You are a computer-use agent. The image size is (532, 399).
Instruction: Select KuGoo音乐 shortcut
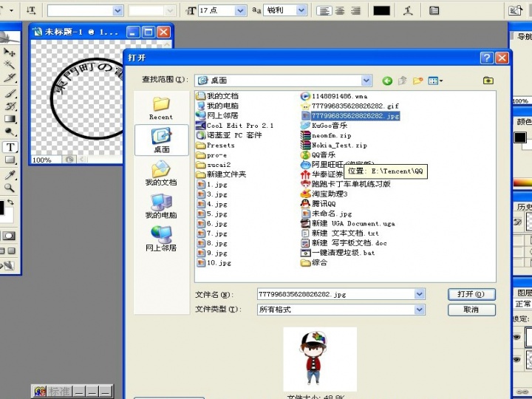click(324, 126)
